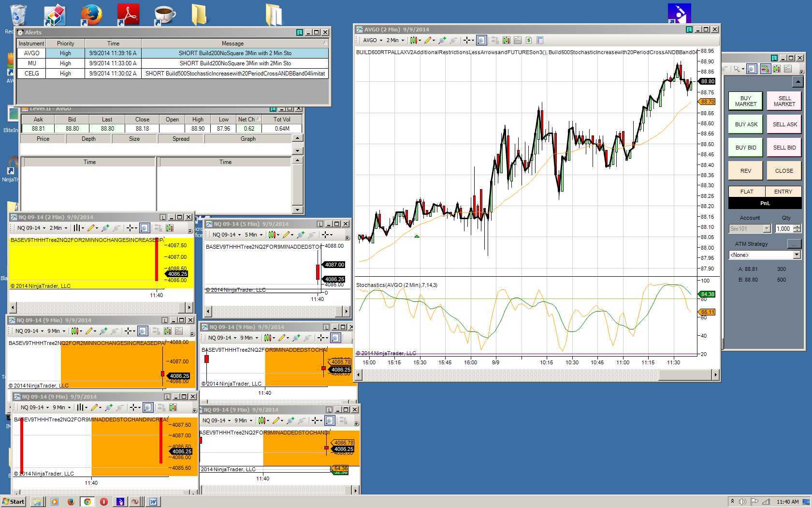This screenshot has height=508, width=812.
Task: Open the 5 Min interval dropdown in NQ chart
Action: [253, 235]
